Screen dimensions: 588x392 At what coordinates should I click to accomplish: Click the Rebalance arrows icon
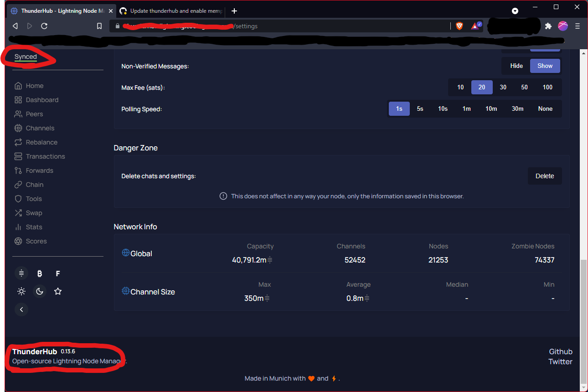tap(18, 142)
